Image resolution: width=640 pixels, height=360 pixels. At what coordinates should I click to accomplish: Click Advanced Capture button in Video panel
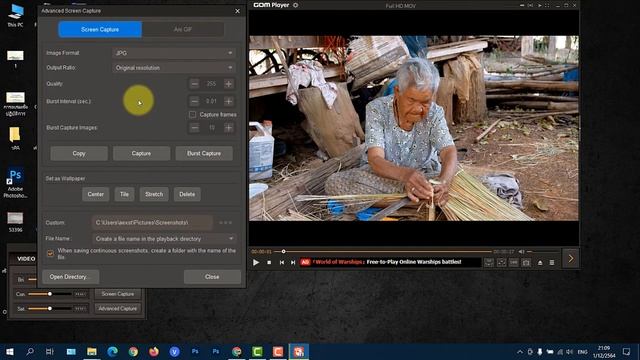118,309
